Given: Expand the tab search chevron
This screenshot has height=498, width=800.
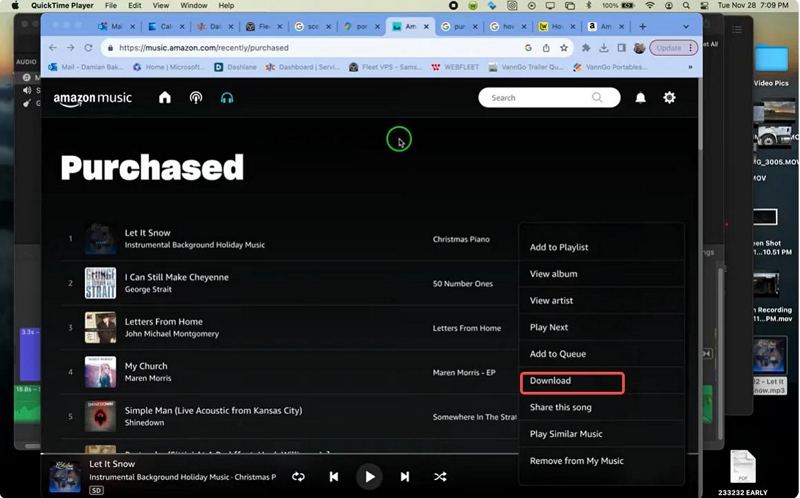Looking at the screenshot, I should pyautogui.click(x=686, y=27).
